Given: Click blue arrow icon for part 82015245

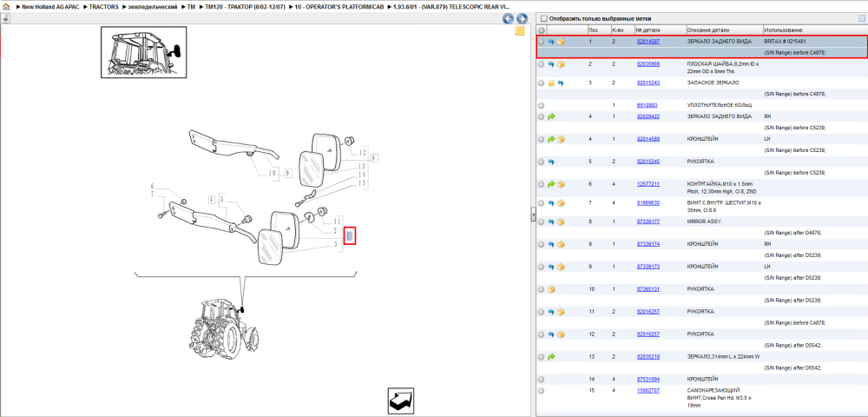Looking at the screenshot, I should [551, 162].
